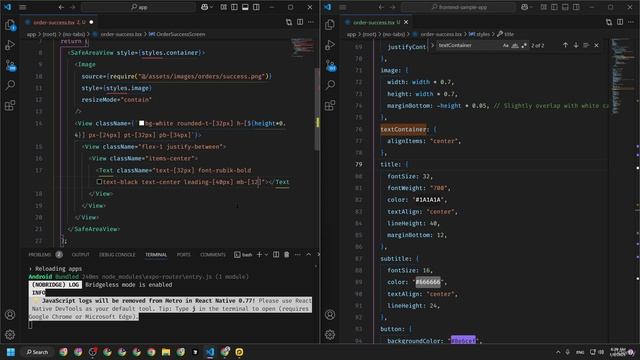
Task: Maximize terminal panel with chevron up
Action: [x=309, y=254]
